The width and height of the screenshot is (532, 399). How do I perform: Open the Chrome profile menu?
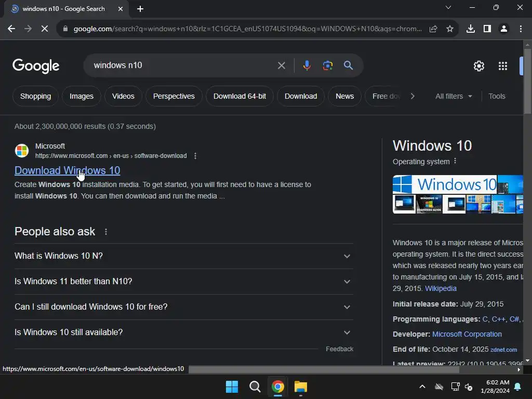point(504,29)
